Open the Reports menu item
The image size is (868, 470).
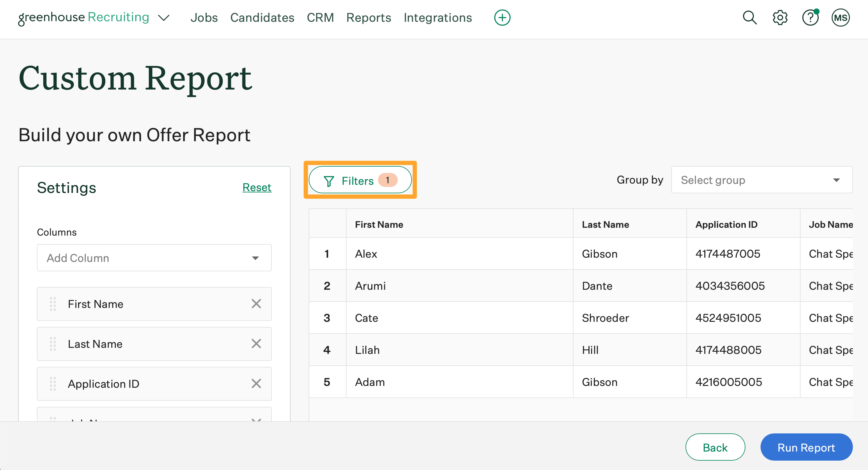[369, 18]
